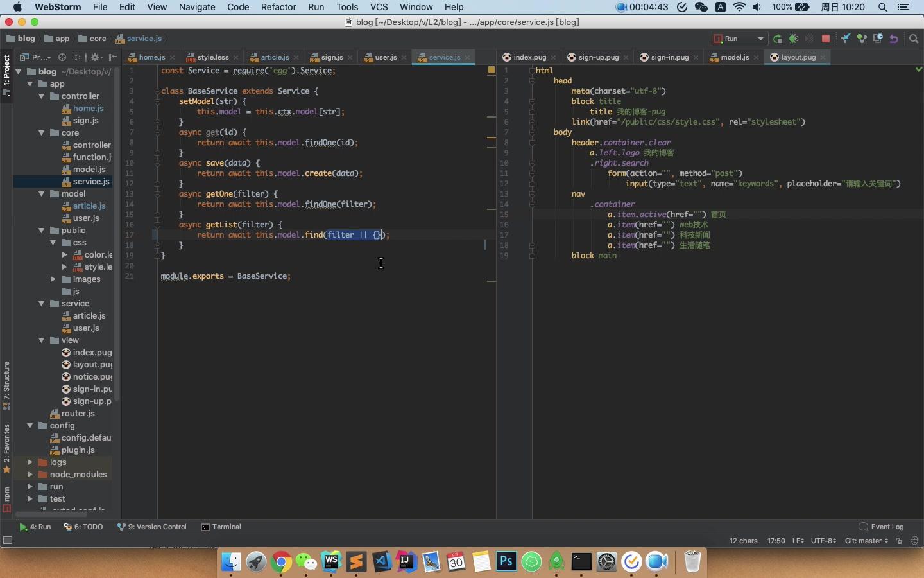The width and height of the screenshot is (924, 578).
Task: Click the red Stop button in toolbar
Action: click(826, 39)
